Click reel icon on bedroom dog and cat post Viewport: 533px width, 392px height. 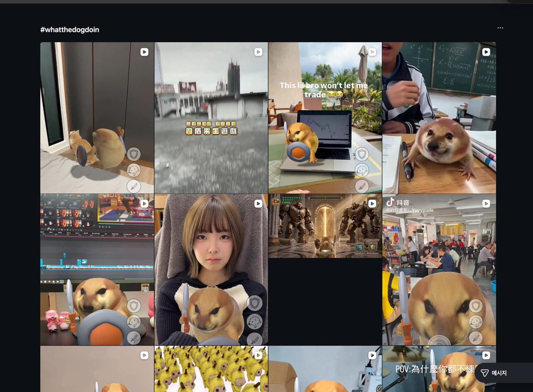click(144, 52)
